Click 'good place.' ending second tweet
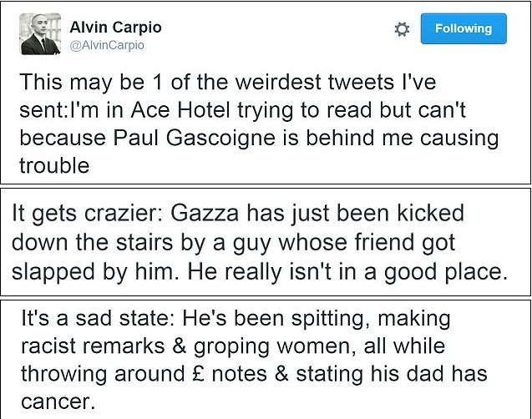The width and height of the screenshot is (532, 419). pos(446,272)
